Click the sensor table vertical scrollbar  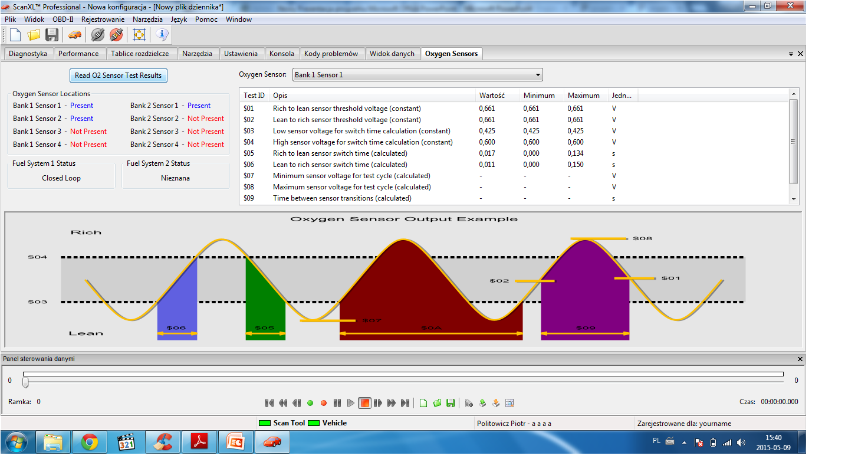[x=793, y=142]
